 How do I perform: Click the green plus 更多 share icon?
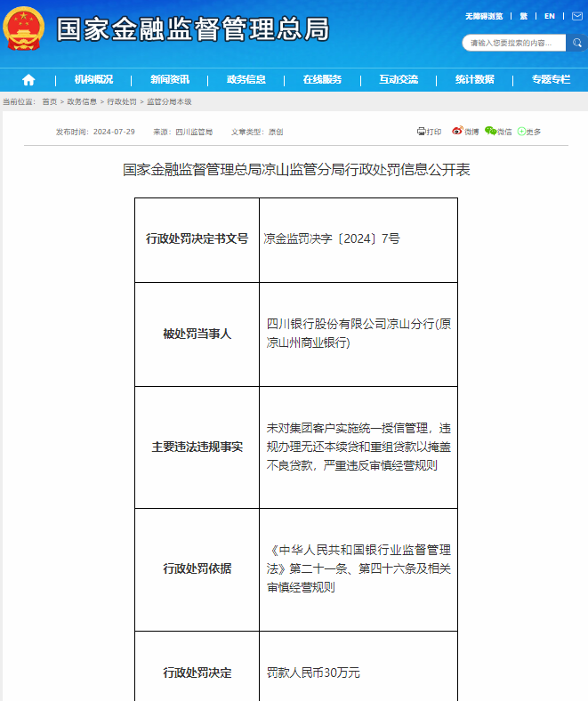tap(529, 132)
